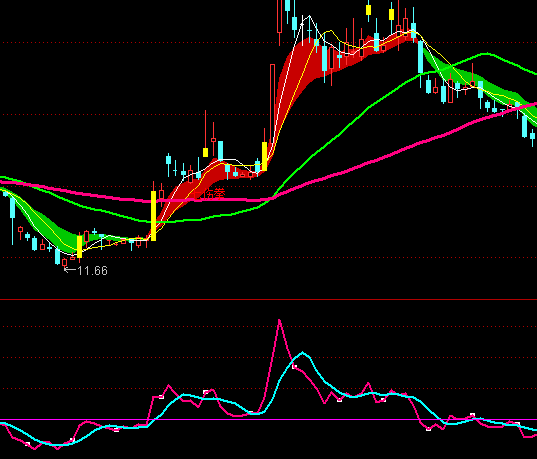Click the pink spike peak in the indicator panel
This screenshot has width=537, height=459.
click(279, 321)
